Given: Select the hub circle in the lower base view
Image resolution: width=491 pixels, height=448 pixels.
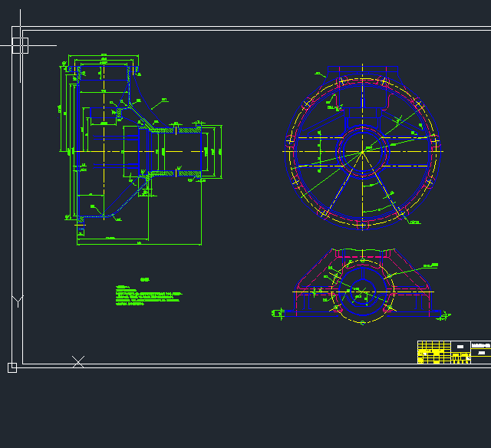Looking at the screenshot, I should [362, 292].
